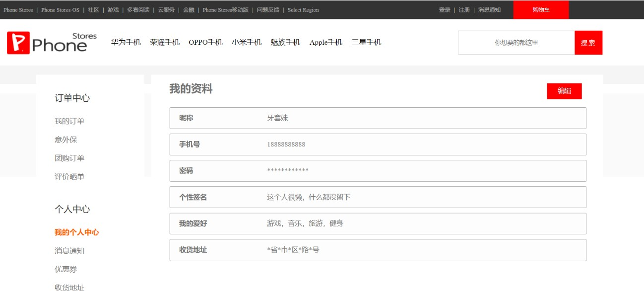
Task: Click hobbies value 游戏，音乐，旅游，健身
Action: click(305, 223)
